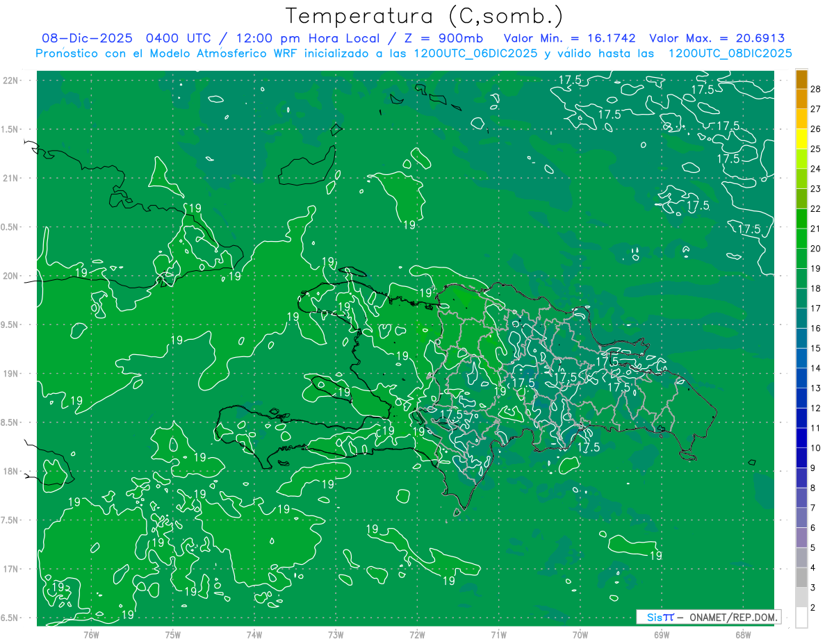
Task: Click the "6.5N" latitude axis label
Action: (x=10, y=618)
